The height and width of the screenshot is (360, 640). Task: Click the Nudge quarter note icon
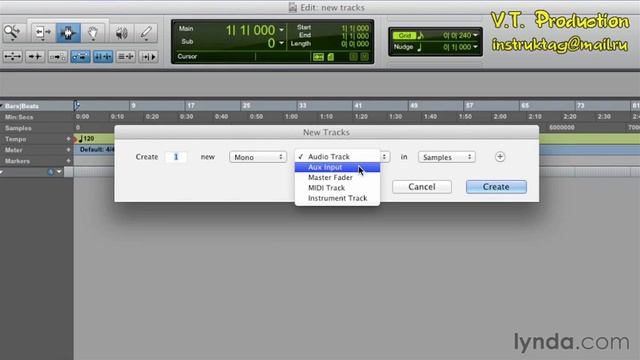click(420, 47)
